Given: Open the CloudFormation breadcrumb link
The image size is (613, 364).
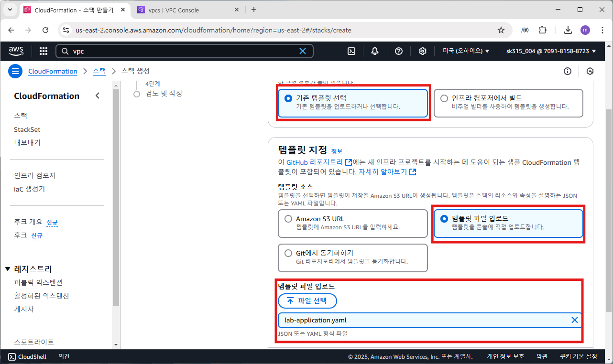Looking at the screenshot, I should click(x=53, y=71).
